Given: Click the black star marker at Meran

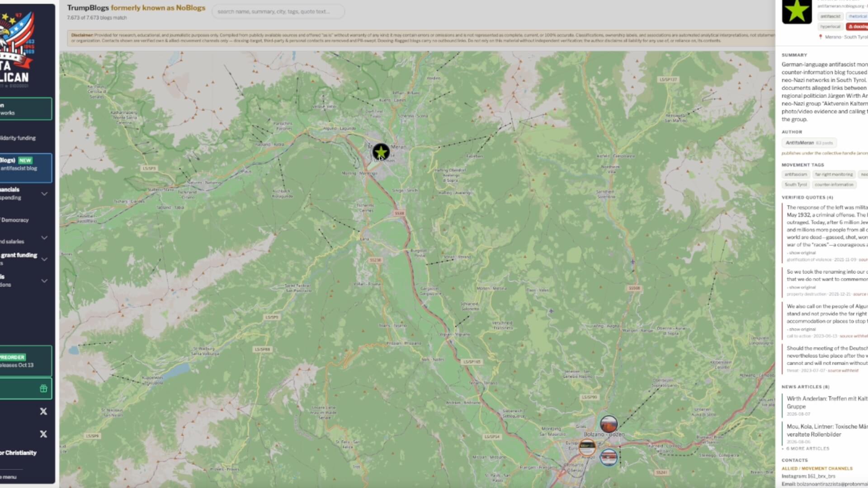Looking at the screenshot, I should click(381, 152).
